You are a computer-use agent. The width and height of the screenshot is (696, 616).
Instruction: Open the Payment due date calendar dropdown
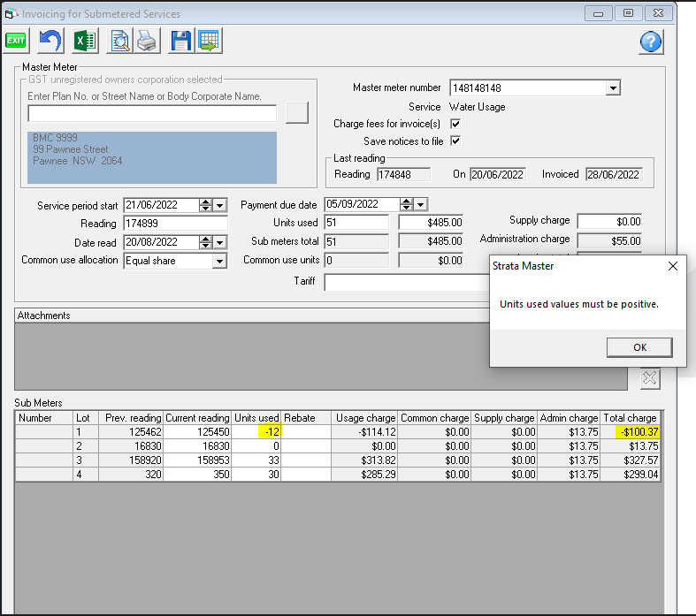pyautogui.click(x=420, y=205)
